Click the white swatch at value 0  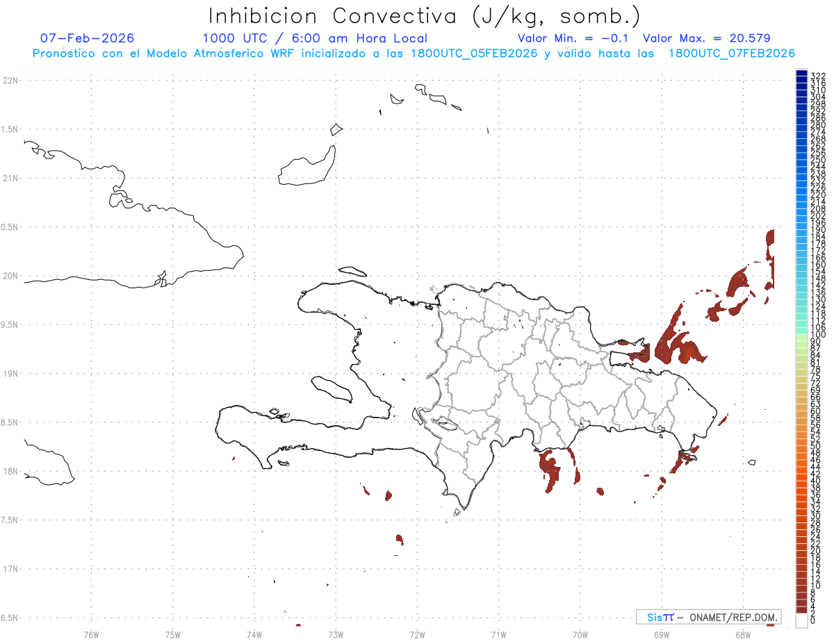point(801,620)
